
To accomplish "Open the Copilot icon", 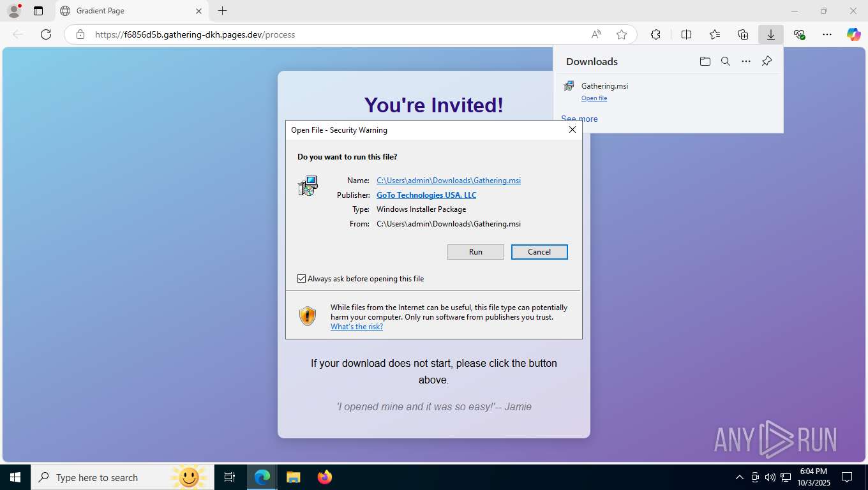I will (x=854, y=34).
